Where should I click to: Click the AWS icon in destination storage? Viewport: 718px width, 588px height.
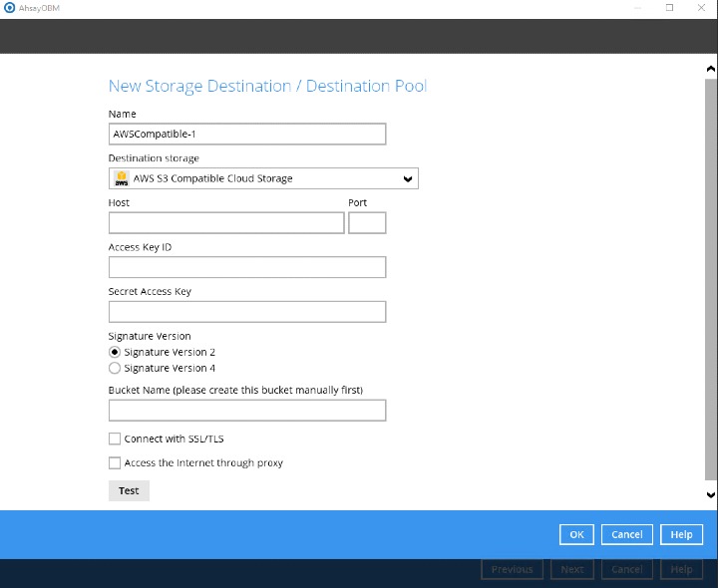(x=122, y=178)
